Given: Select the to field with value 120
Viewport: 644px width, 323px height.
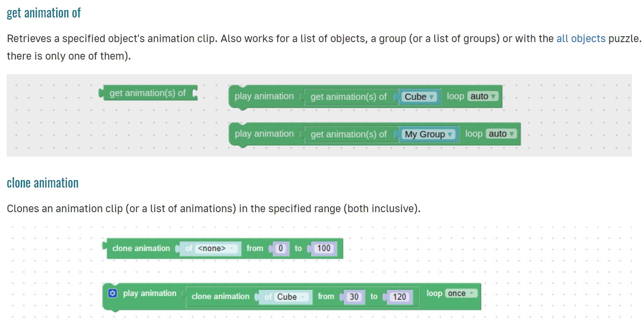Looking at the screenshot, I should (x=399, y=297).
